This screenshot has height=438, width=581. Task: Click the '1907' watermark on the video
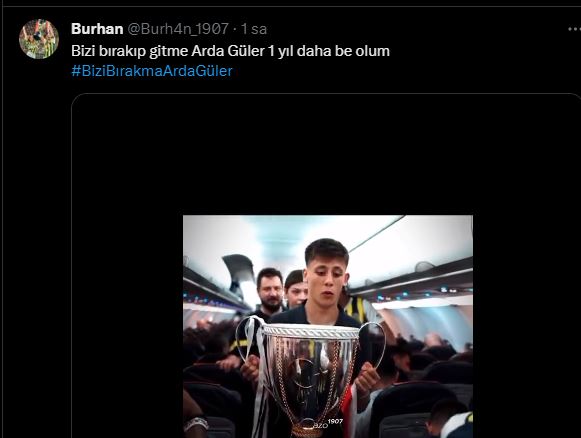pos(336,421)
